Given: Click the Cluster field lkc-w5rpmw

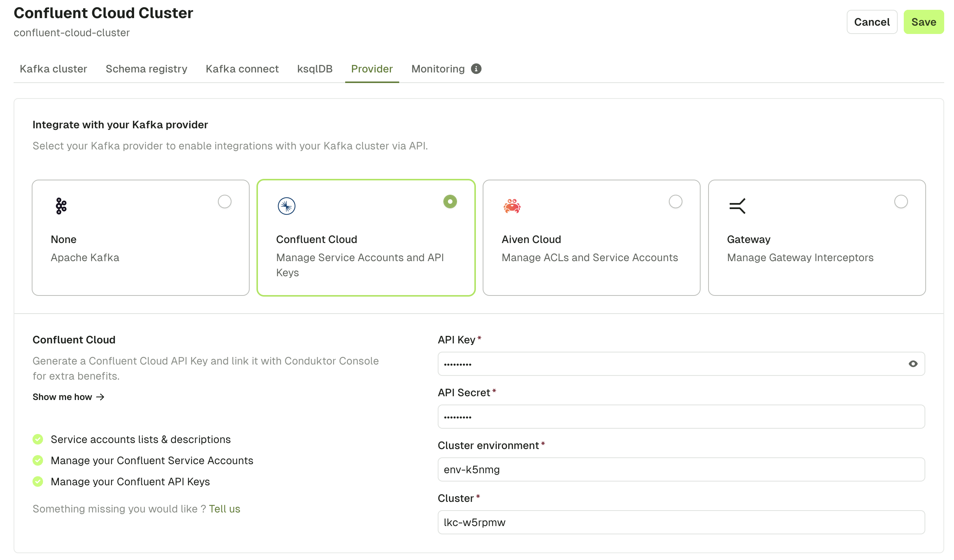Looking at the screenshot, I should (681, 523).
